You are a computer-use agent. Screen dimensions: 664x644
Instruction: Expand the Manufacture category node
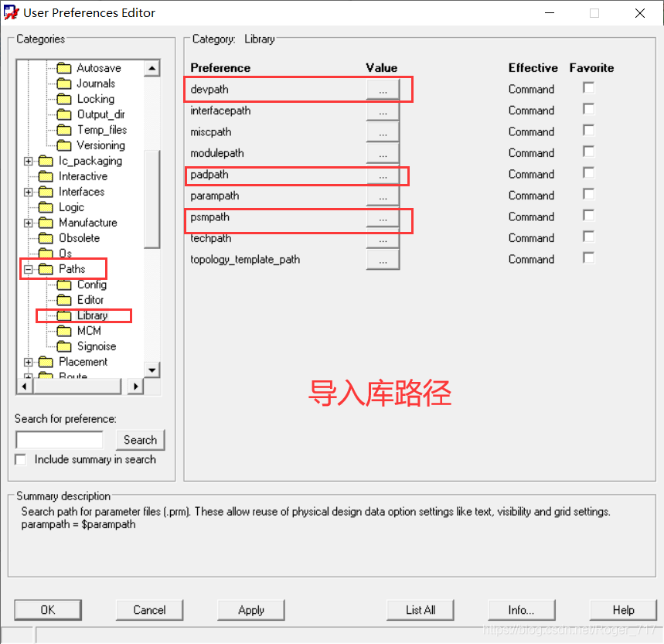29,223
